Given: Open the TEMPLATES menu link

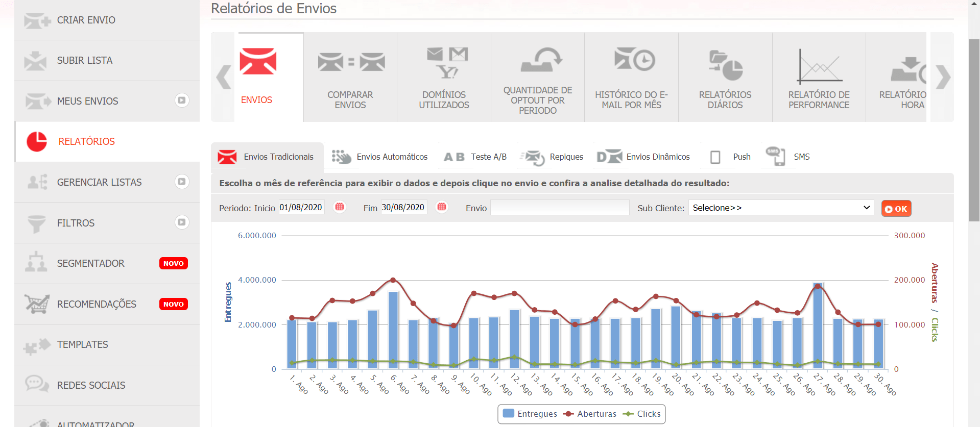Looking at the screenshot, I should [x=82, y=345].
